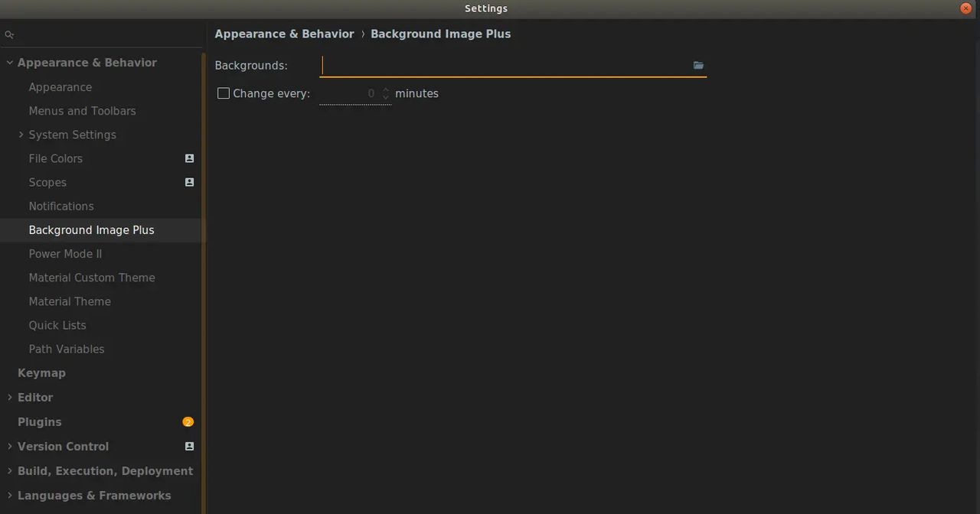Click the folder browse icon in Backgrounds field
This screenshot has width=980, height=514.
(698, 66)
